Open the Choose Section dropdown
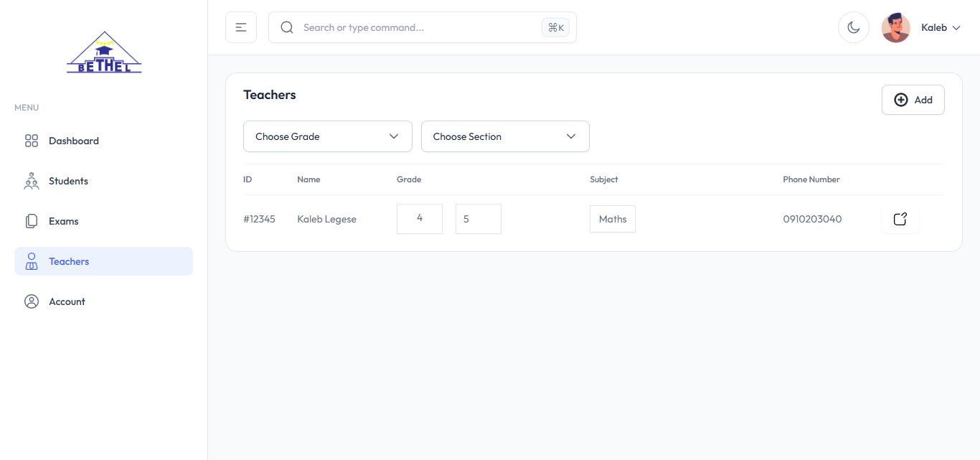This screenshot has height=460, width=980. [504, 136]
